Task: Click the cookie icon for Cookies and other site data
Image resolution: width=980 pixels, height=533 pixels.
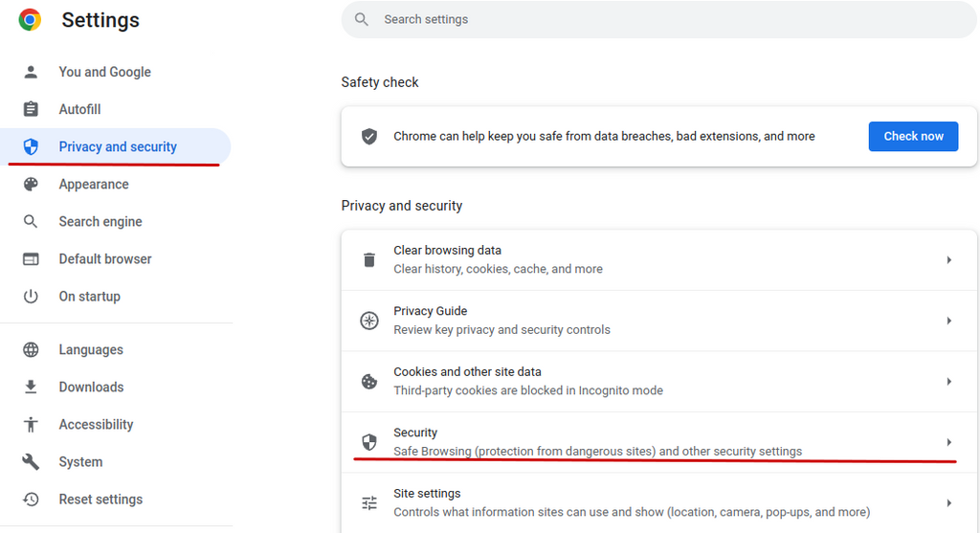Action: [369, 381]
